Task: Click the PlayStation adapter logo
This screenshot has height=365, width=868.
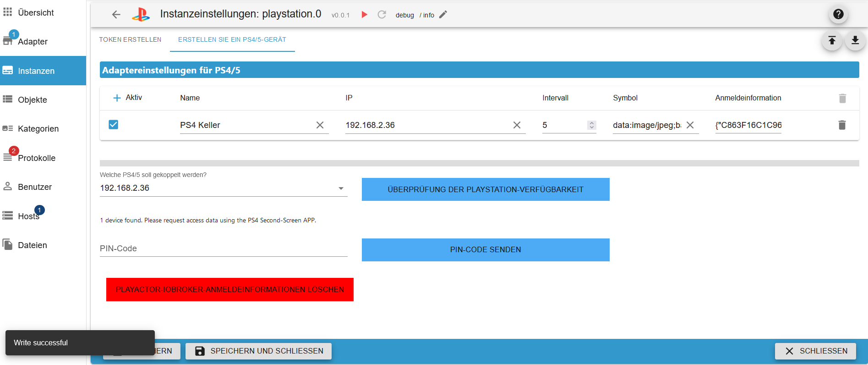Action: 141,15
